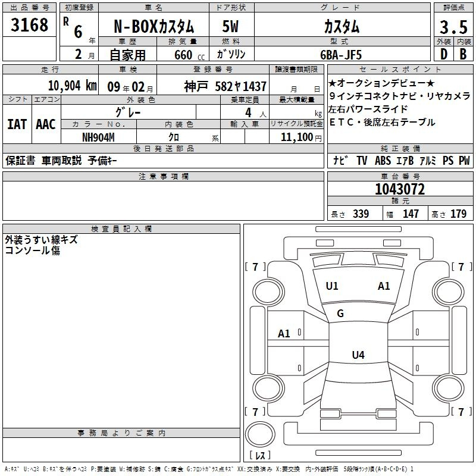Click the recycle deposit 11,100円
This screenshot has height=476, width=476.
point(301,137)
